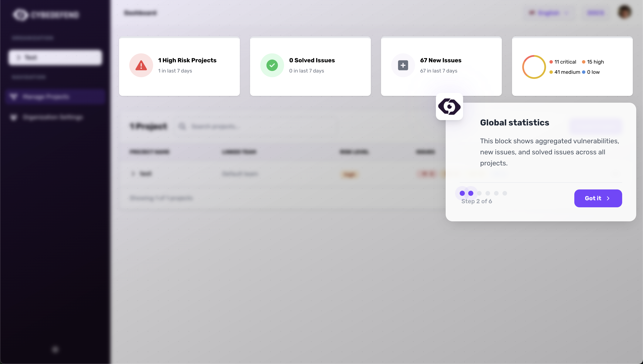643x364 pixels.
Task: Select the sixth tour step dot
Action: 505,193
